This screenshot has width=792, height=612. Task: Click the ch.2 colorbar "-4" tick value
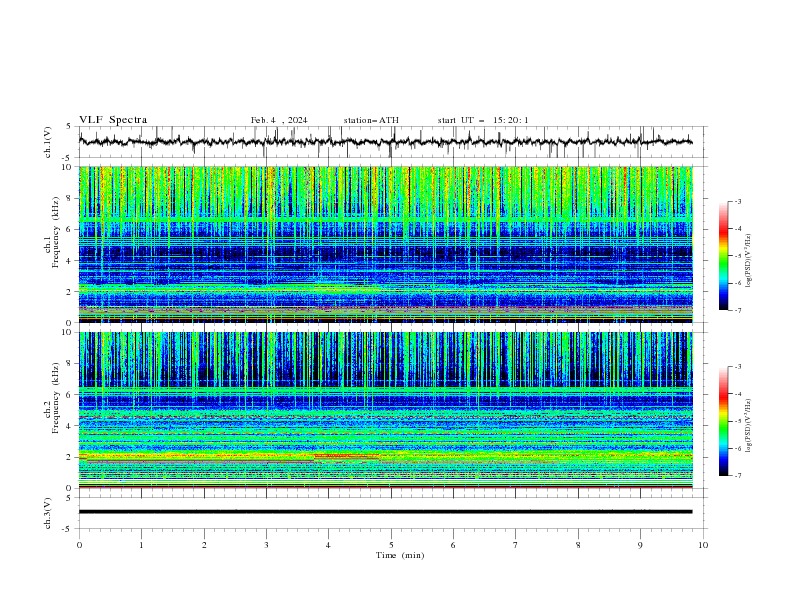(738, 394)
